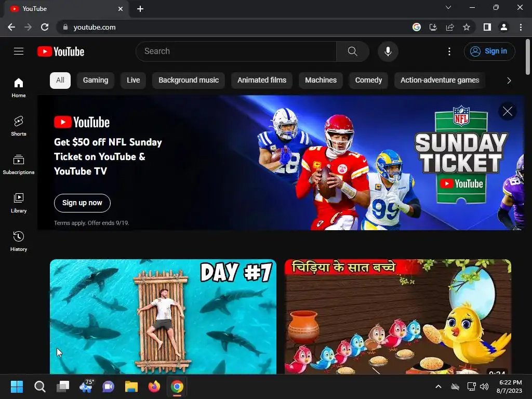Select the Background music chip
This screenshot has width=532, height=399.
click(189, 81)
